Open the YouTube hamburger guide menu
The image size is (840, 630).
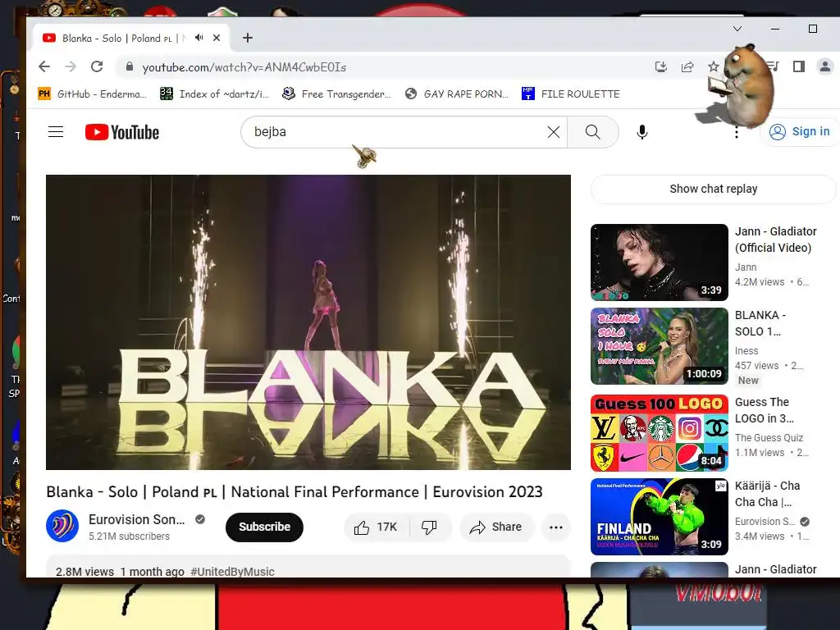(x=56, y=132)
